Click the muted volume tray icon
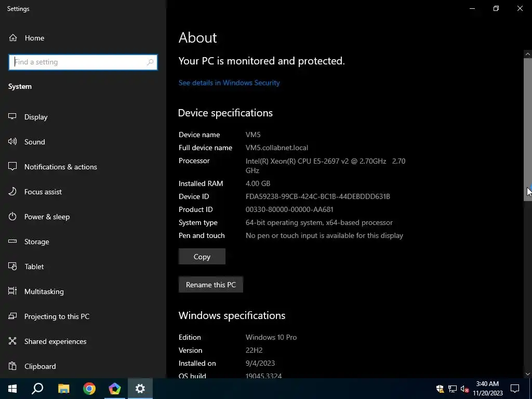The height and width of the screenshot is (399, 532). (464, 389)
